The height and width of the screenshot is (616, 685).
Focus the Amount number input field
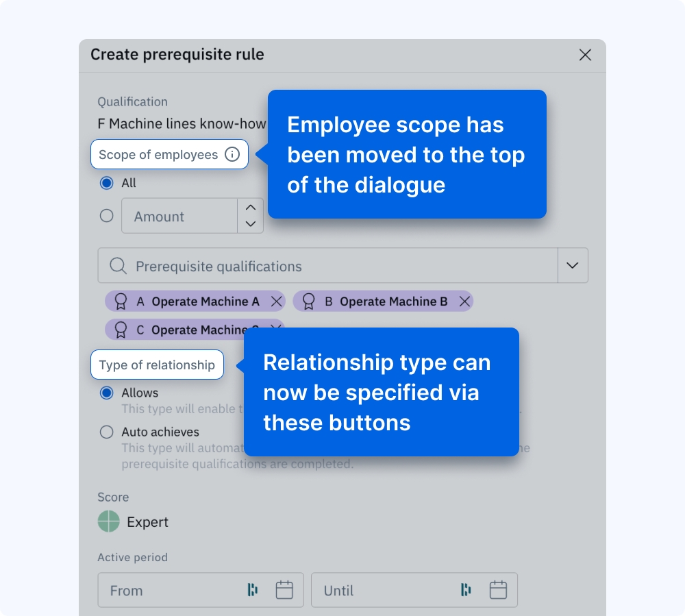(x=179, y=217)
